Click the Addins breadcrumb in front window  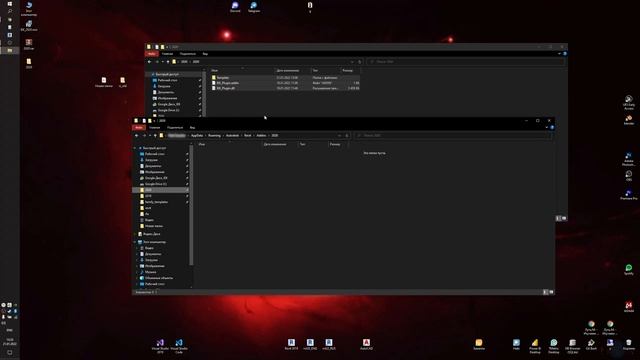[x=261, y=136]
